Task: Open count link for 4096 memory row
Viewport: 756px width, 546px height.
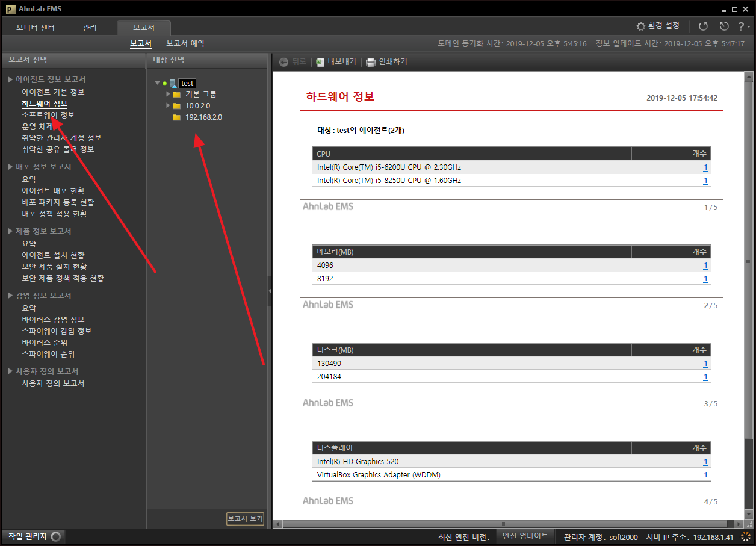Action: pyautogui.click(x=705, y=265)
